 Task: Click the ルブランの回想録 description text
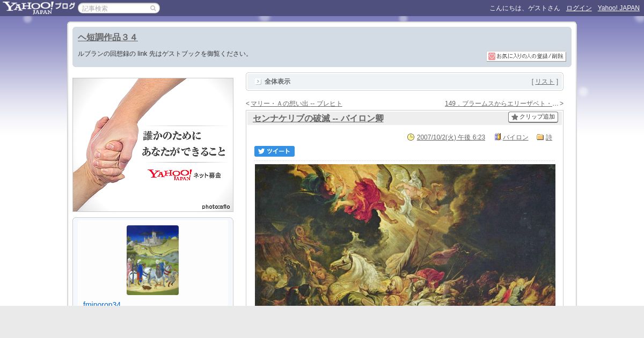[164, 54]
